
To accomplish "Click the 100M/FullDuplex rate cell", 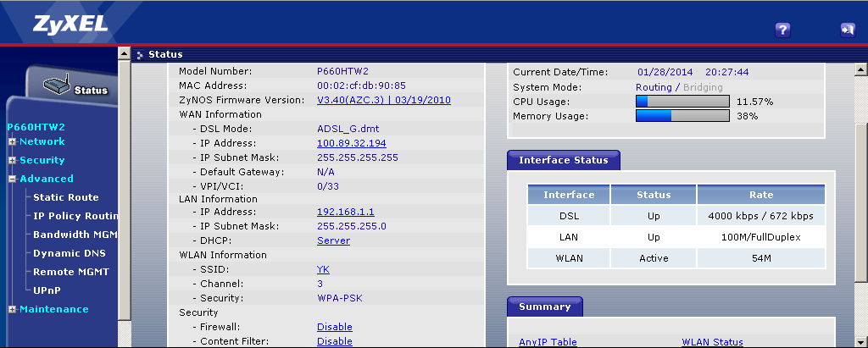I will pos(760,237).
